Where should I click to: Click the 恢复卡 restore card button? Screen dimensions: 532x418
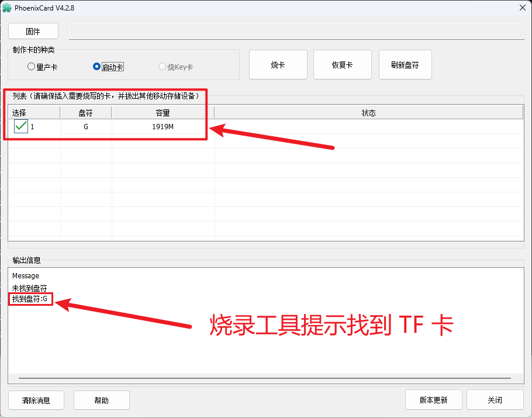pyautogui.click(x=342, y=65)
